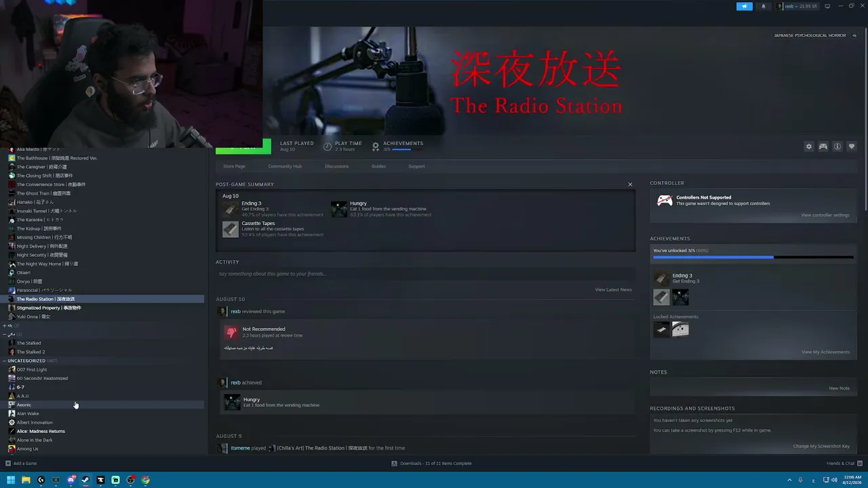
Task: Open Google Chrome from taskbar
Action: point(145,480)
